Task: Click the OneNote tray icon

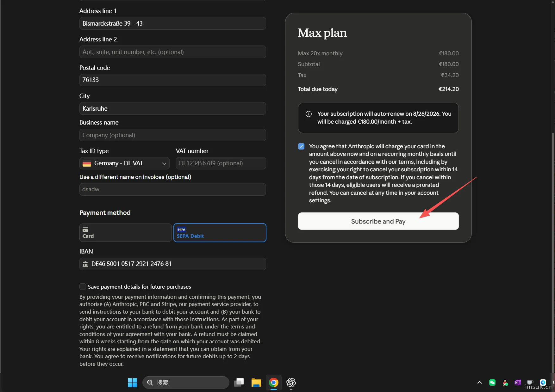Action: point(518,383)
